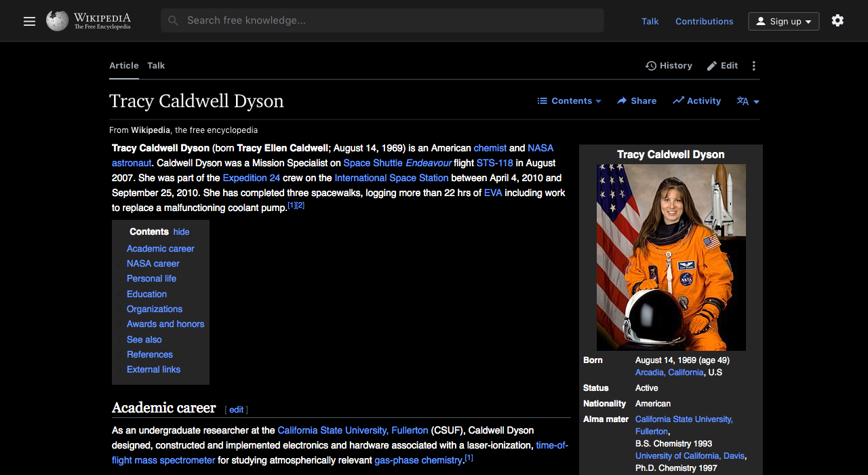
Task: Open the hamburger main menu
Action: coord(29,21)
